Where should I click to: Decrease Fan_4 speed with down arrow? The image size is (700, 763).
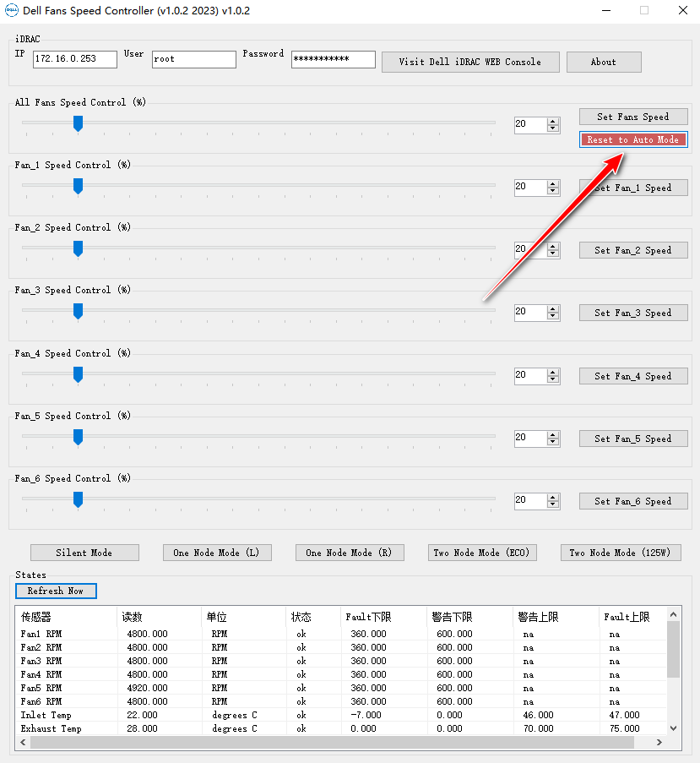553,379
